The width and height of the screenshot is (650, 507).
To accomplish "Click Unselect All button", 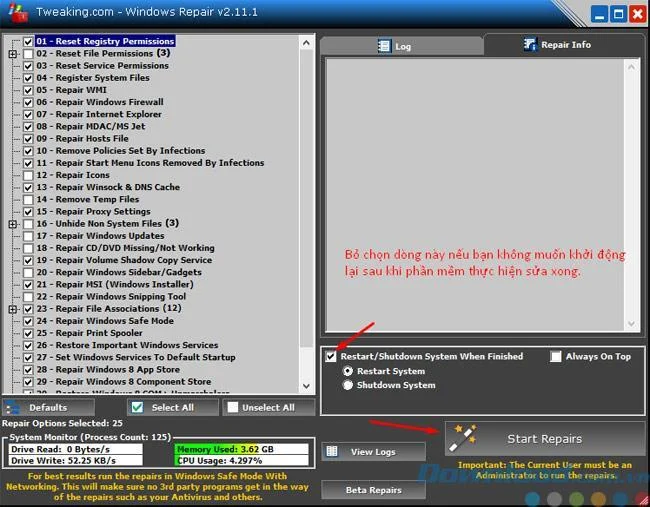I will pyautogui.click(x=269, y=408).
